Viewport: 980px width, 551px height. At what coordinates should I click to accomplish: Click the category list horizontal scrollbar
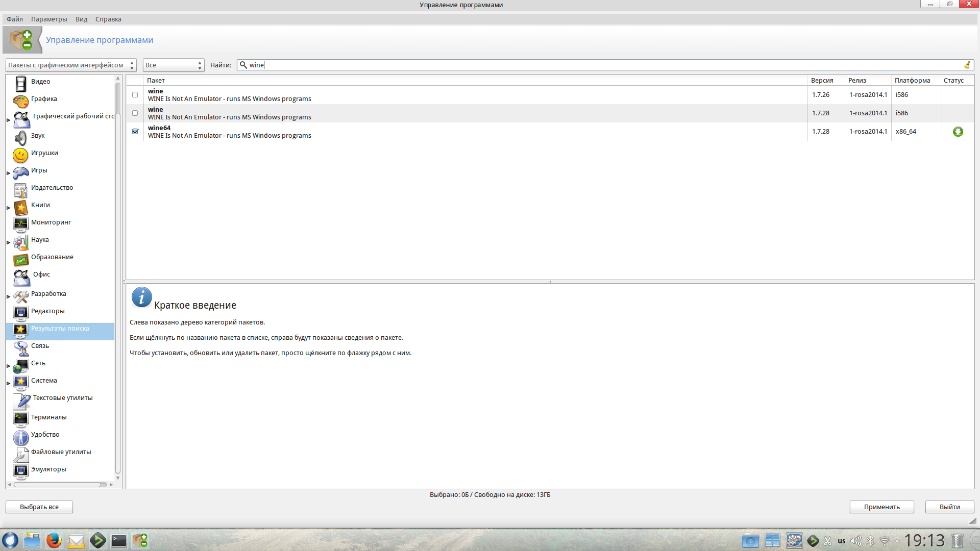point(57,485)
